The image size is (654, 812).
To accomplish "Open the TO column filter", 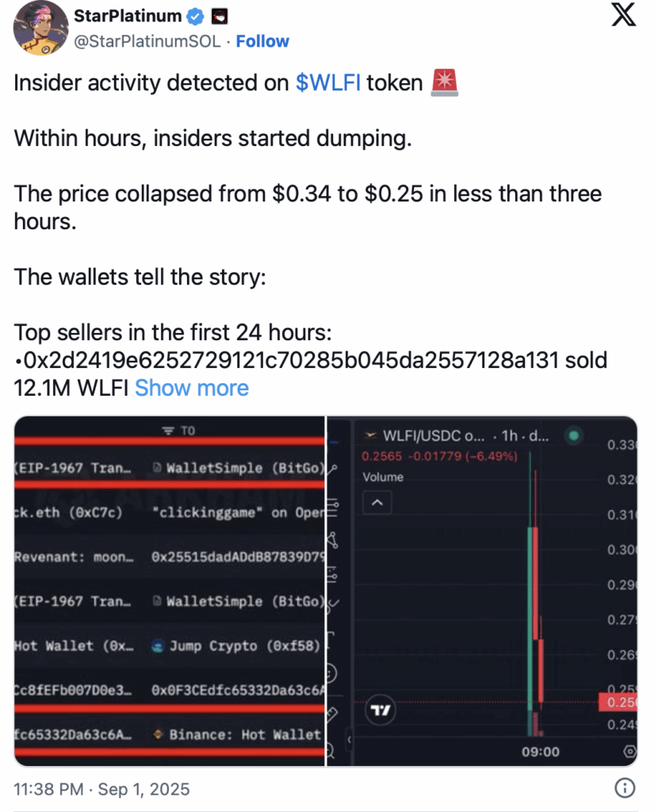I will 178,431.
